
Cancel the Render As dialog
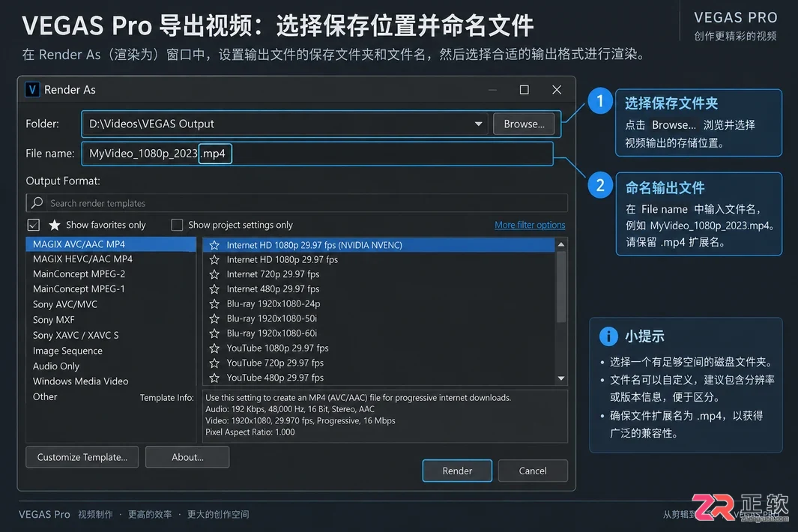[x=533, y=471]
